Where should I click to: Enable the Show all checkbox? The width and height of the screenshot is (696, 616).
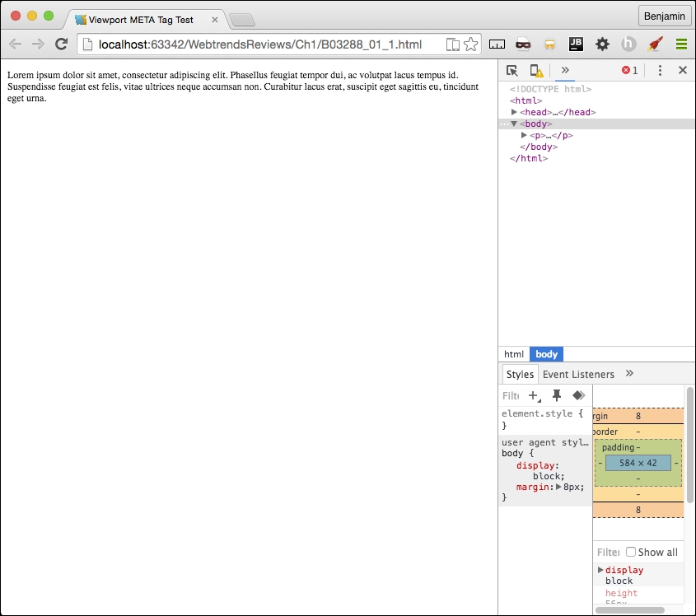[631, 553]
